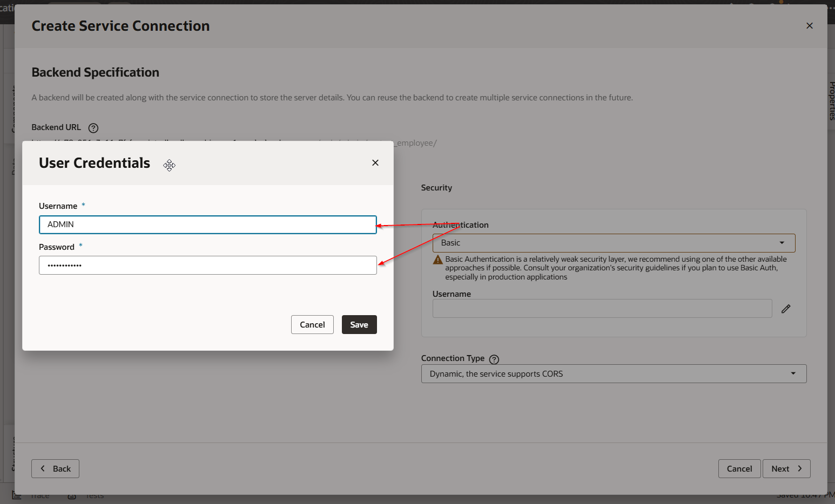Click Next to continue the wizard
The image size is (835, 504).
(x=786, y=469)
